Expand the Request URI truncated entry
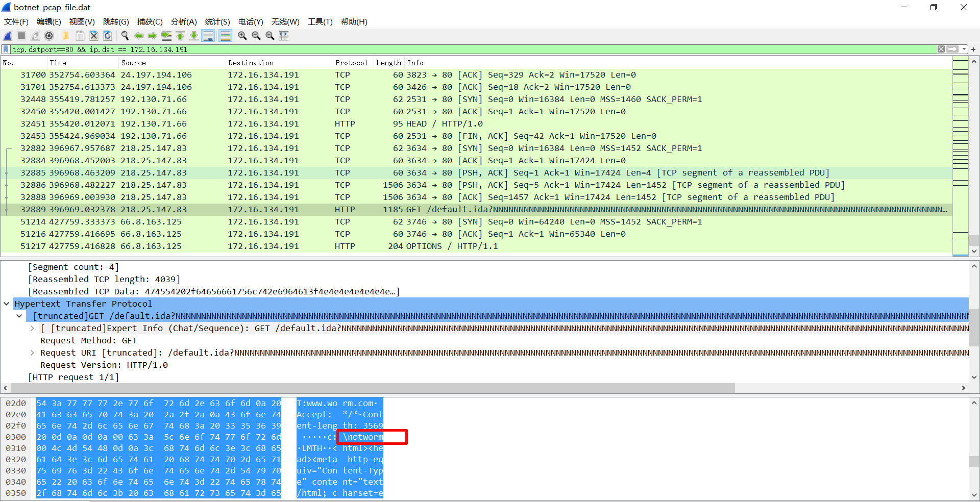 coord(32,353)
